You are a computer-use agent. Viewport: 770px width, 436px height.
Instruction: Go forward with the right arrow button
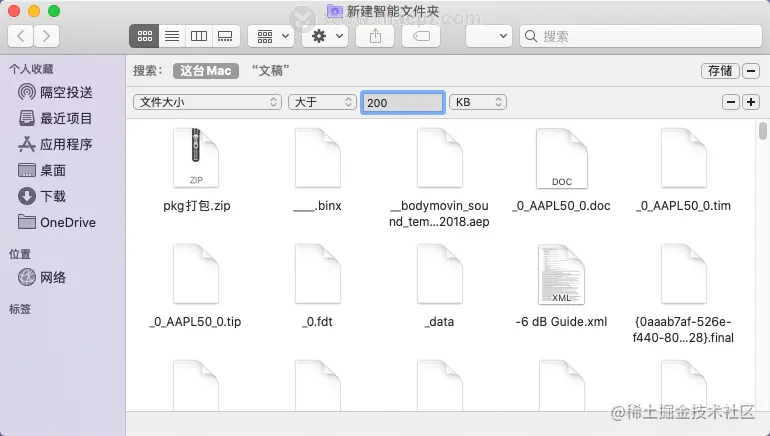(46, 36)
